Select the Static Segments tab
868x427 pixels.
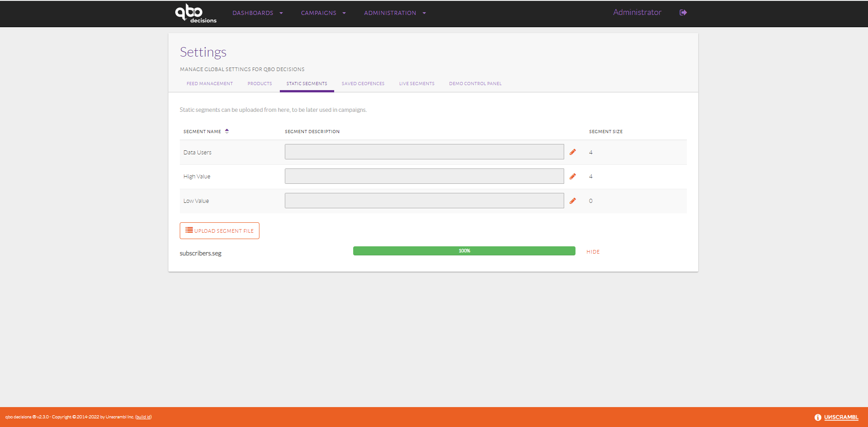[307, 84]
